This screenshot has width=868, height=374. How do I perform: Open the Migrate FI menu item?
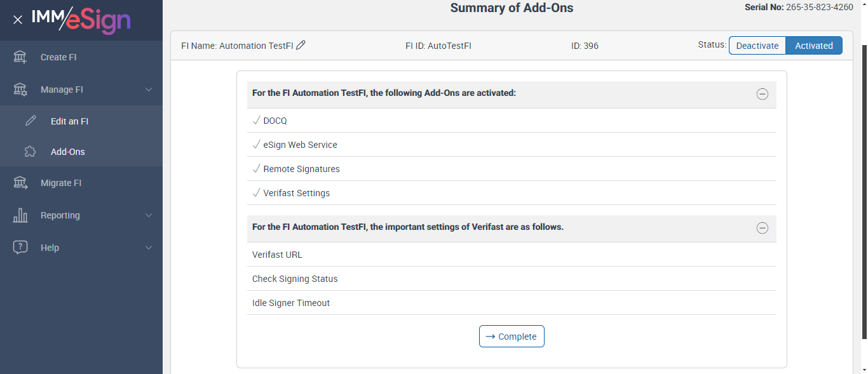[x=61, y=183]
